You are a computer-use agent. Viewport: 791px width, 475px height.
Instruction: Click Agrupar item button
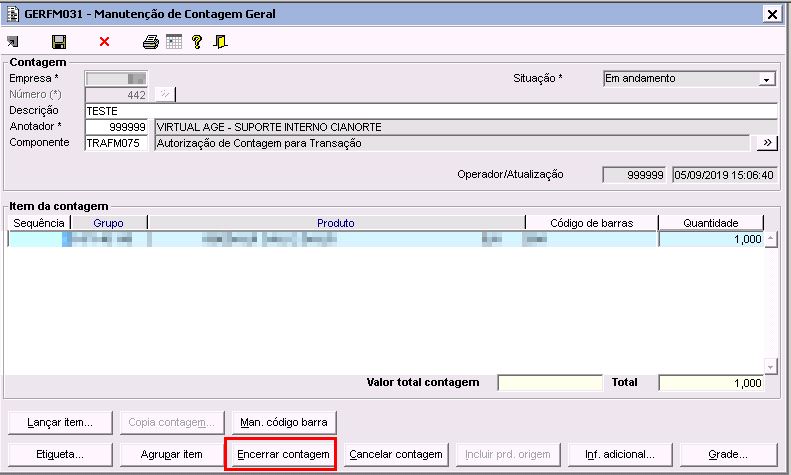[x=172, y=455]
